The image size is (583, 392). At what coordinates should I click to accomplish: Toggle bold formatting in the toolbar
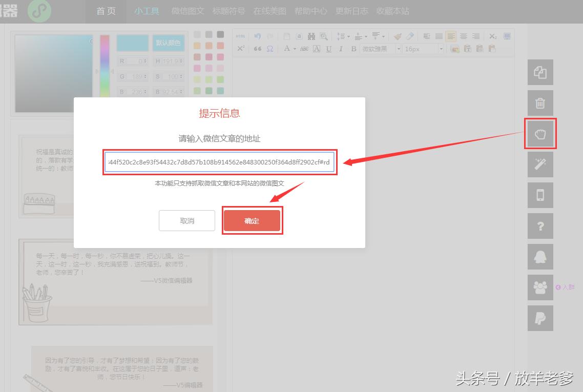(x=353, y=49)
